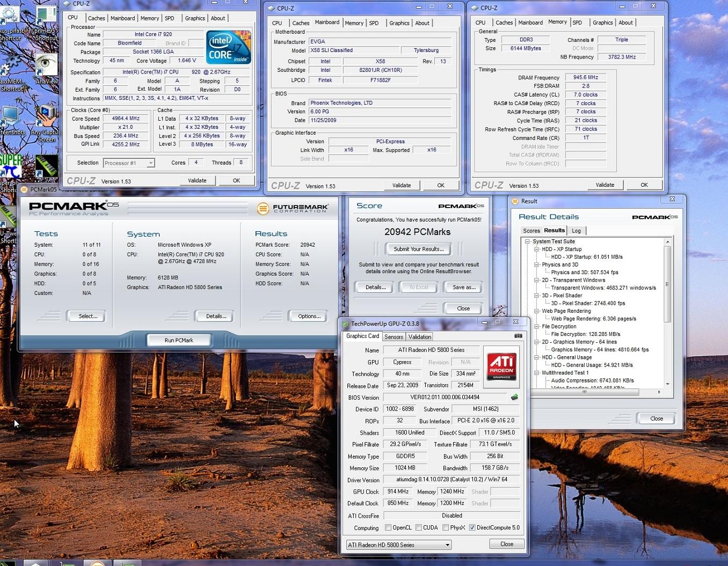Open the Validation tab in GPU-Z
This screenshot has height=566, width=728.
420,337
